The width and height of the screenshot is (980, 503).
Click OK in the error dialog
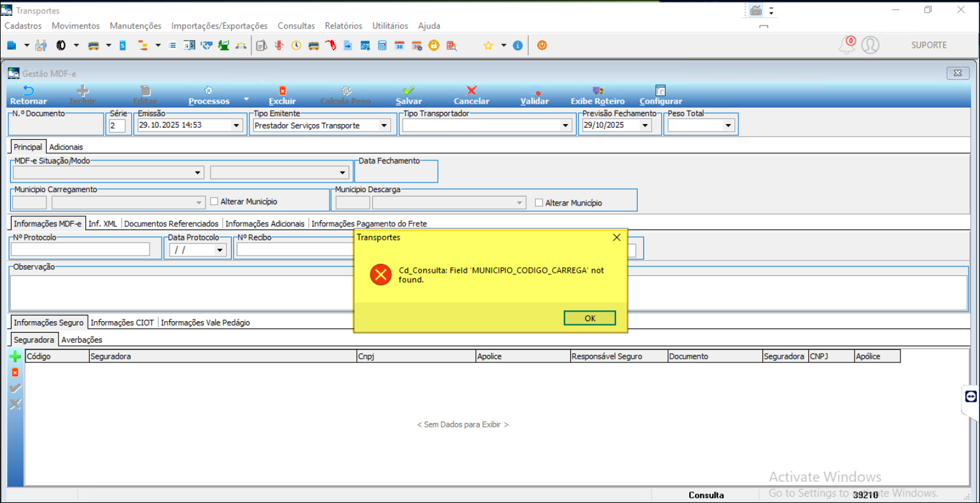click(x=589, y=318)
